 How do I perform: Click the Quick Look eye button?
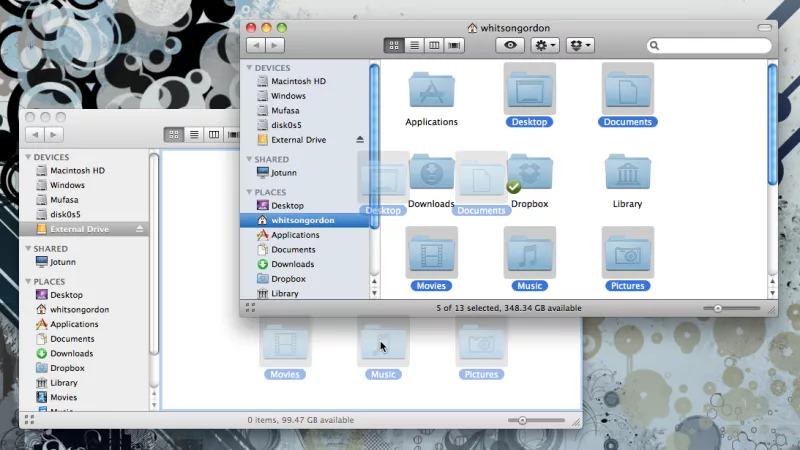point(510,45)
